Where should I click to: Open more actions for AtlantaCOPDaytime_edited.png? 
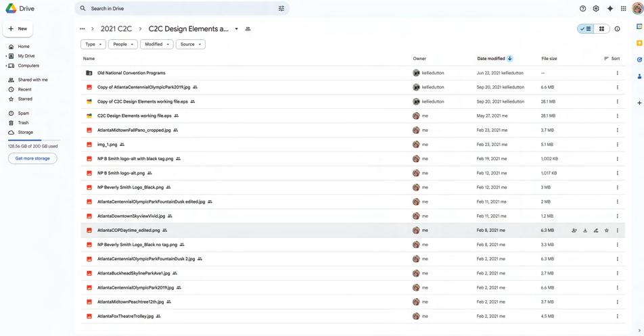(x=618, y=231)
